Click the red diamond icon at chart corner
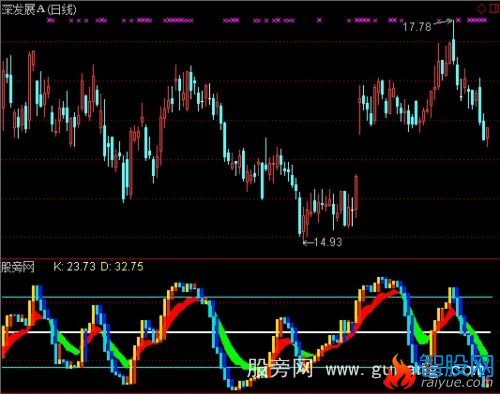 point(482,9)
